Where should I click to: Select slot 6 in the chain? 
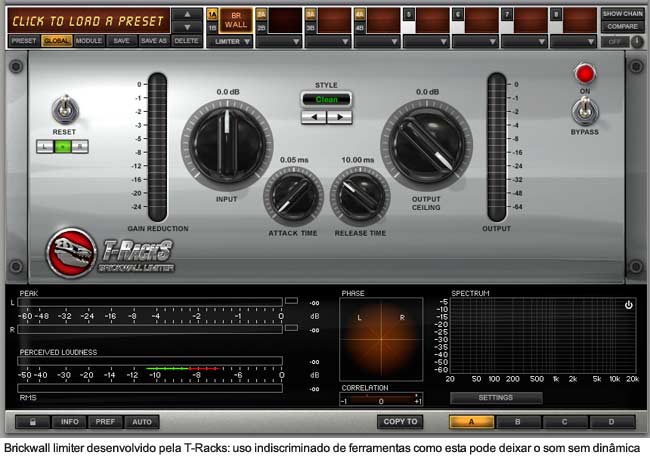coord(458,15)
